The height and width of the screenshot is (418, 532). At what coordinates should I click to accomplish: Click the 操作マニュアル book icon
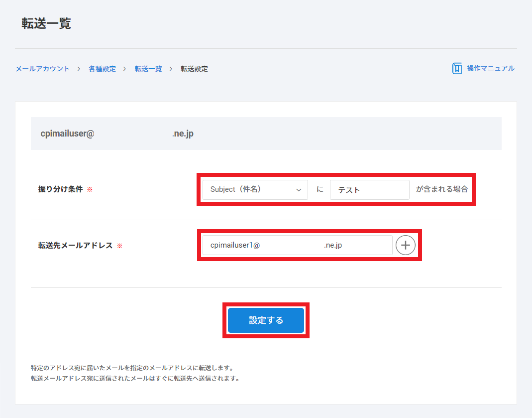(457, 69)
